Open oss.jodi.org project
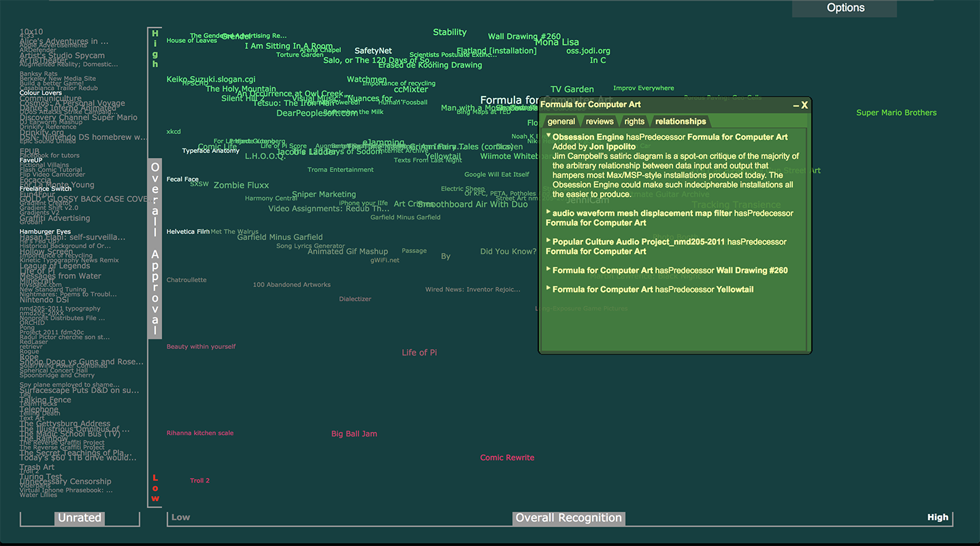 pyautogui.click(x=588, y=51)
